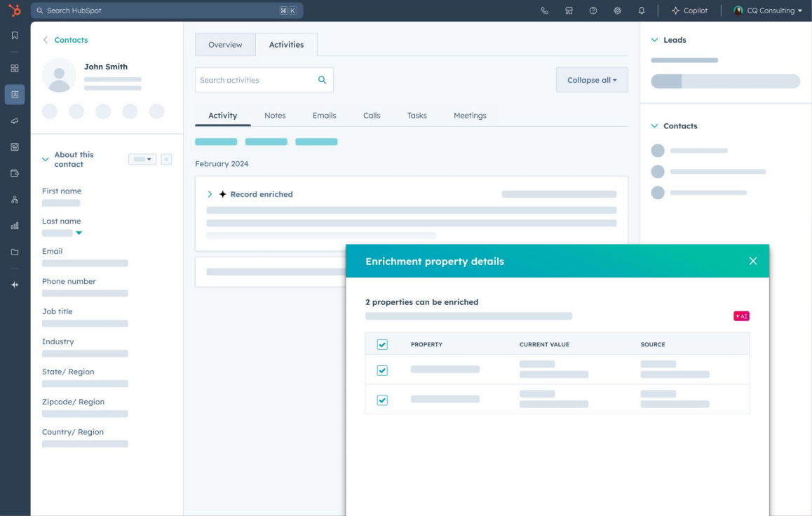Click the first teal filter pill
The width and height of the screenshot is (812, 516).
(216, 142)
